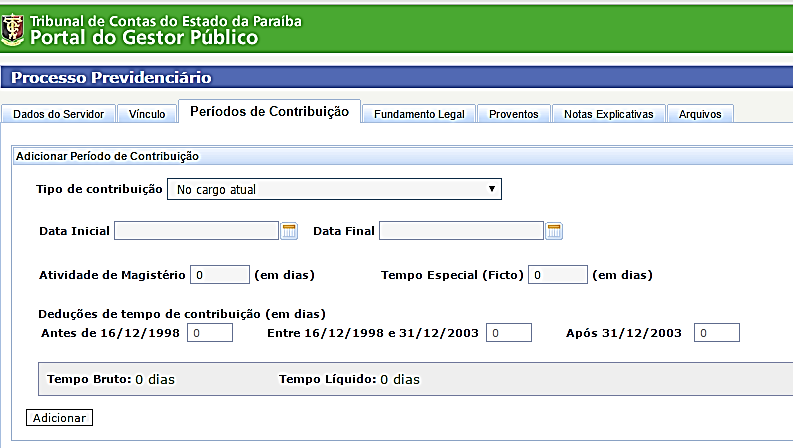The image size is (793, 448).
Task: Select the Períodos de Contribuição tab
Action: [269, 112]
